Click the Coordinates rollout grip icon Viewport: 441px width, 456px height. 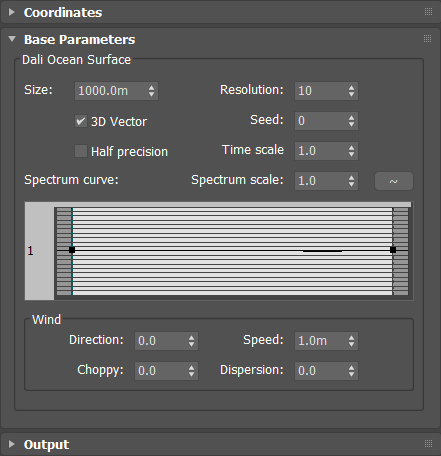(x=428, y=12)
